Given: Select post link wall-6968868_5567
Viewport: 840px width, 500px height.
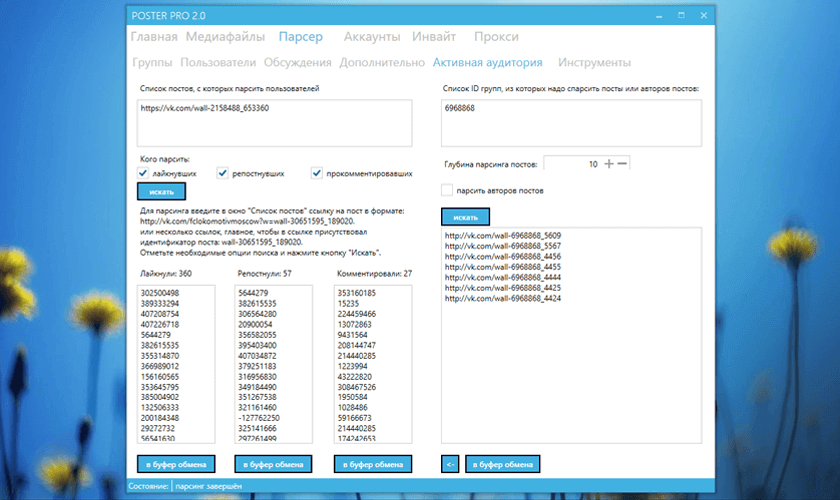Looking at the screenshot, I should coord(502,246).
